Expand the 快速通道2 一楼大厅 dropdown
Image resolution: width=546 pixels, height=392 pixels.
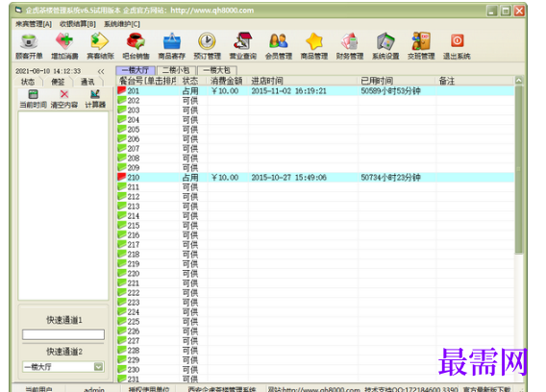99,367
